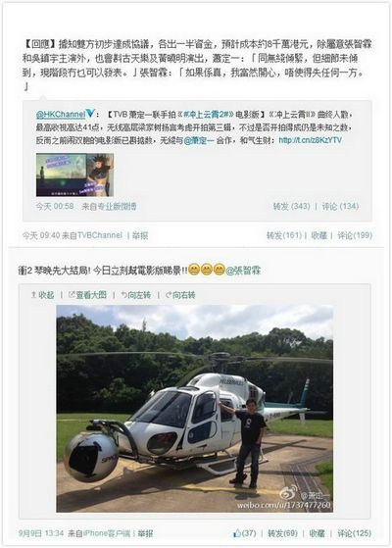This screenshot has width=392, height=548.
Task: Open comments 评论(125) on helicopter post
Action: point(354,533)
